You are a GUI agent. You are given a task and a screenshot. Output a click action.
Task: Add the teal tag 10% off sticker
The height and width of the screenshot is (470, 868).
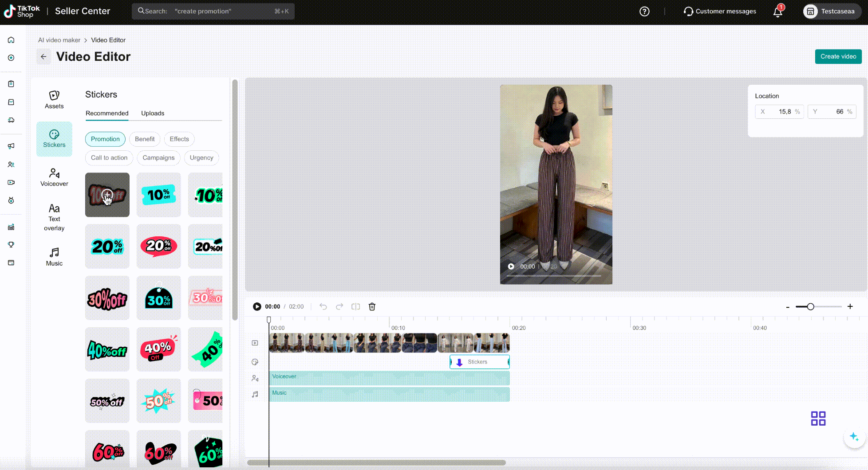158,195
